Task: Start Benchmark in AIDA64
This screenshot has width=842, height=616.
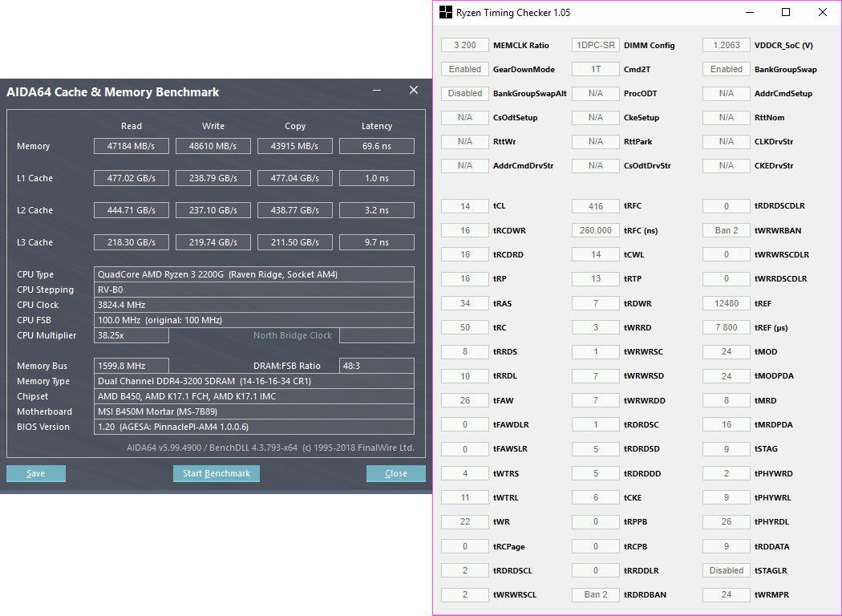Action: point(217,473)
